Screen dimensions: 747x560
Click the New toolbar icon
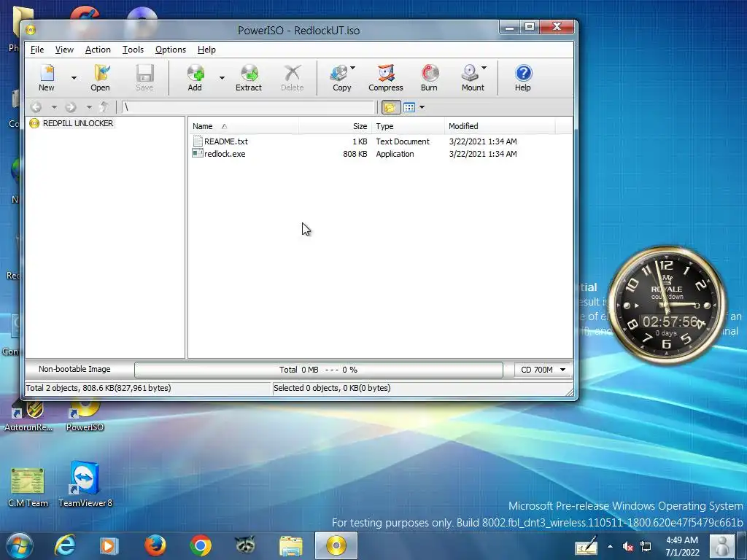(47, 77)
